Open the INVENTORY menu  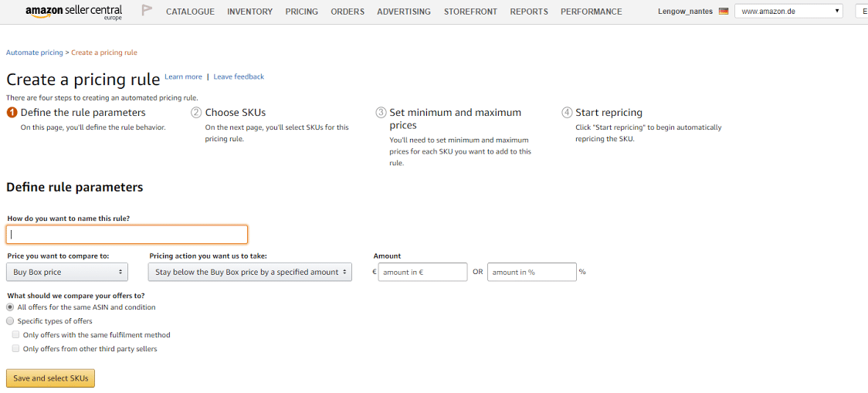tap(249, 12)
